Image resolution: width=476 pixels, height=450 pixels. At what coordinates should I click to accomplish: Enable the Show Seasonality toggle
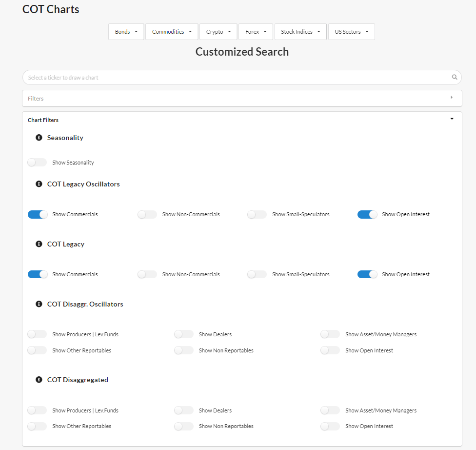pyautogui.click(x=37, y=162)
